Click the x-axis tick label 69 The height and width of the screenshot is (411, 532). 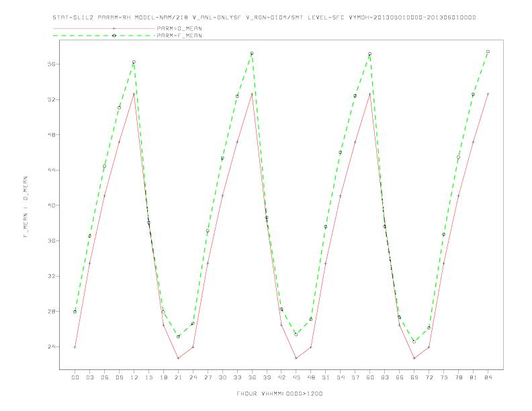[x=414, y=377]
